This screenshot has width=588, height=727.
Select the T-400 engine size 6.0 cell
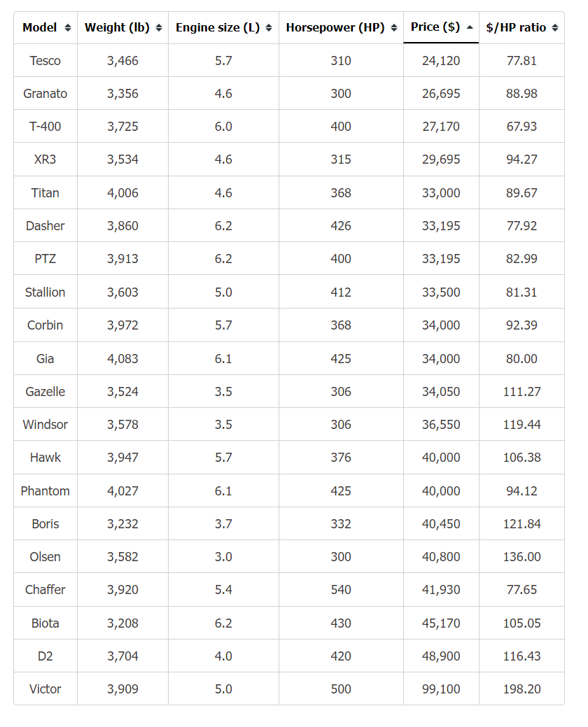[223, 127]
